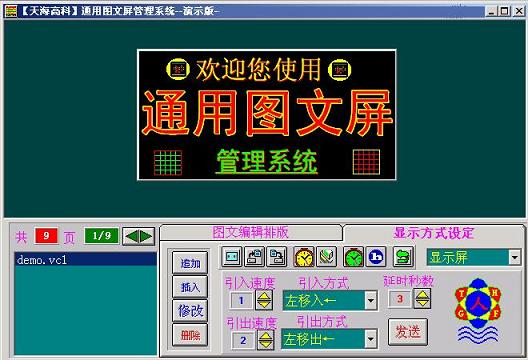Image resolution: width=528 pixels, height=360 pixels.
Task: Click the second toolbar icon with documents arrow
Action: (254, 257)
